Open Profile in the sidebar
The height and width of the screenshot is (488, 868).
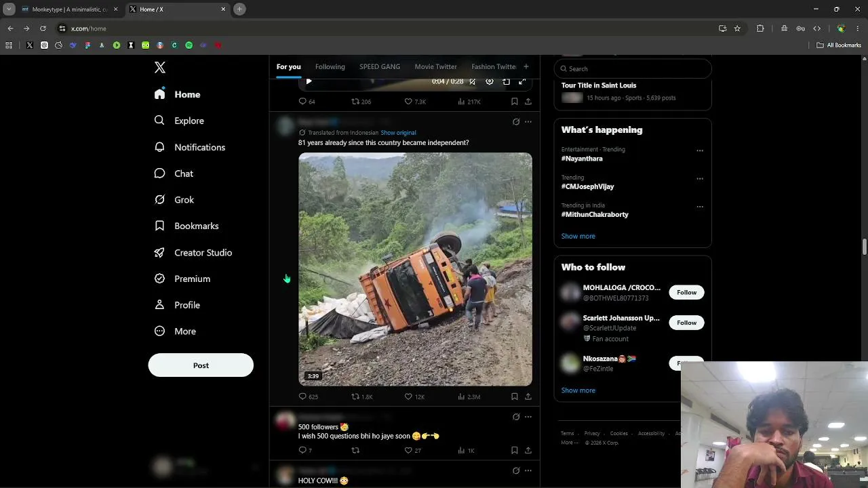pos(176,305)
